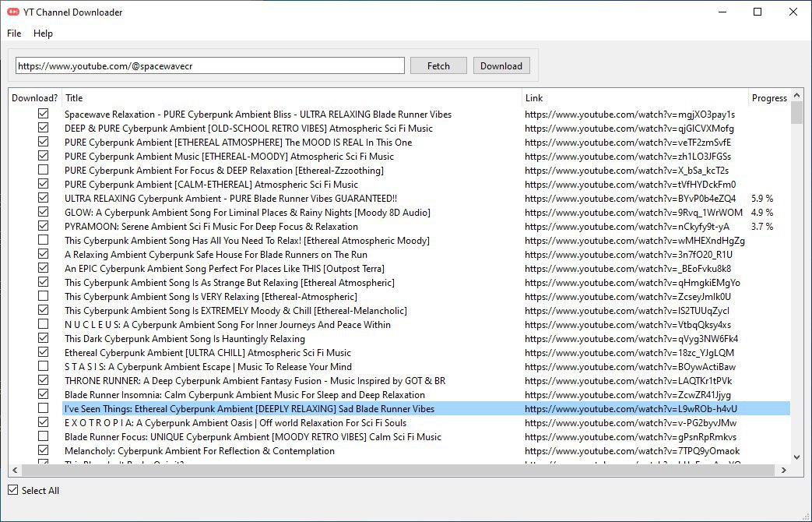Sort by the Title column header
Screen dimensions: 812x522
coord(291,98)
